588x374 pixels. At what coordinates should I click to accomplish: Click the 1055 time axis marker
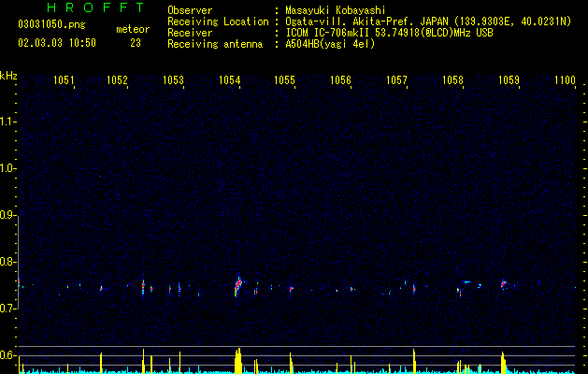tap(284, 80)
